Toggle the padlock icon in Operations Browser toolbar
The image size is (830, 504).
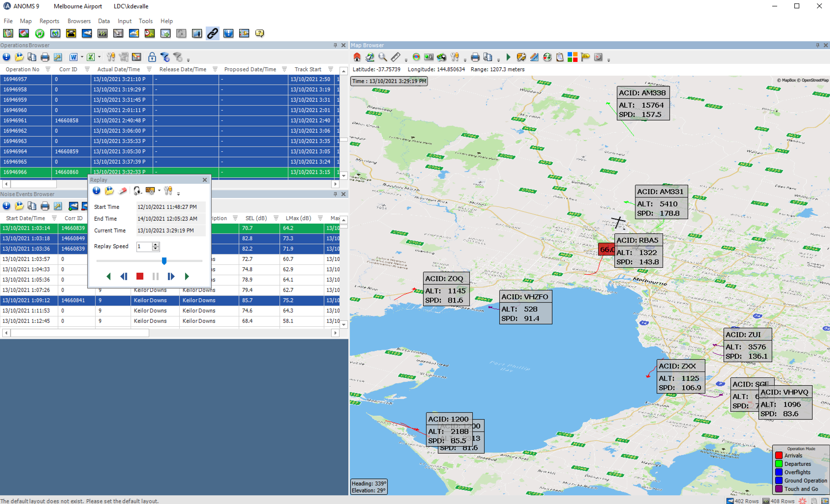[x=152, y=57]
